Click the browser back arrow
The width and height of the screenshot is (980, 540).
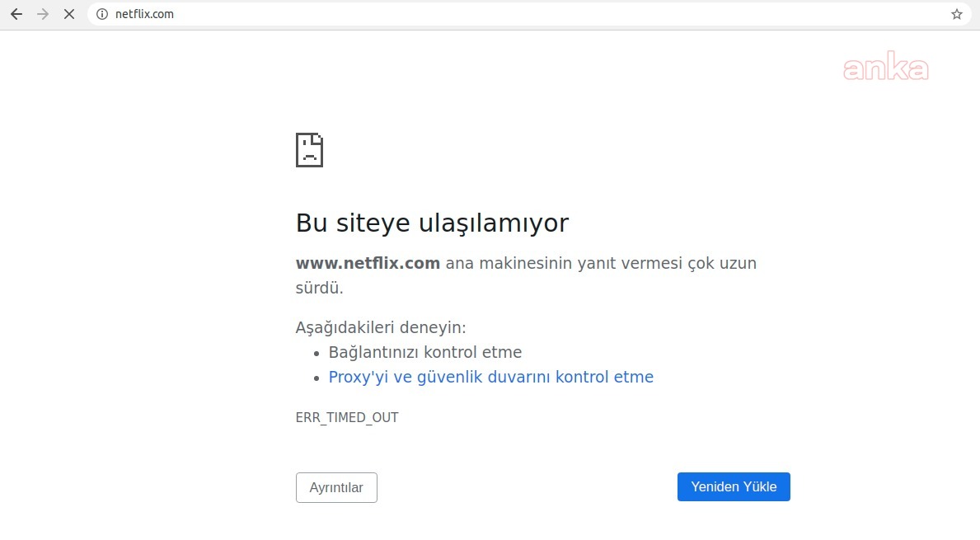click(x=16, y=14)
